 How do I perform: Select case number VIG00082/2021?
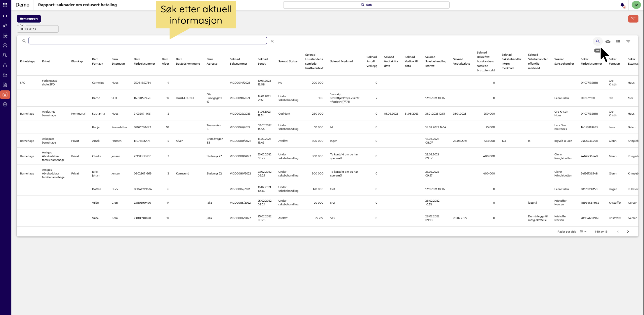tap(240, 189)
